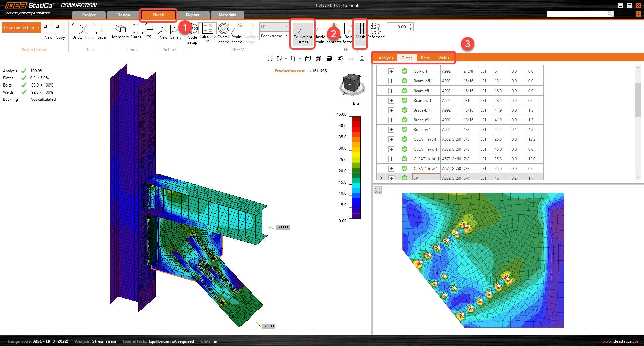Open the picture Gallery
The image size is (644, 346).
(x=175, y=32)
